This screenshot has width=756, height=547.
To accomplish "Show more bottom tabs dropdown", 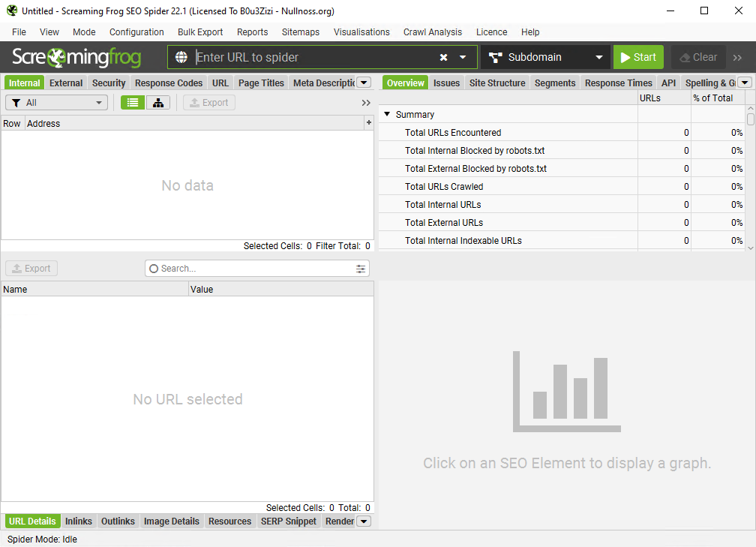I will 364,521.
